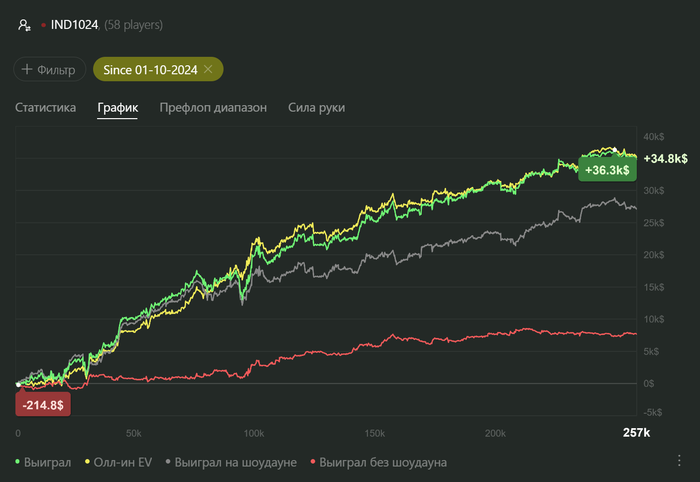This screenshot has height=482, width=700.
Task: Click the red status dot before IND1024
Action: point(43,25)
